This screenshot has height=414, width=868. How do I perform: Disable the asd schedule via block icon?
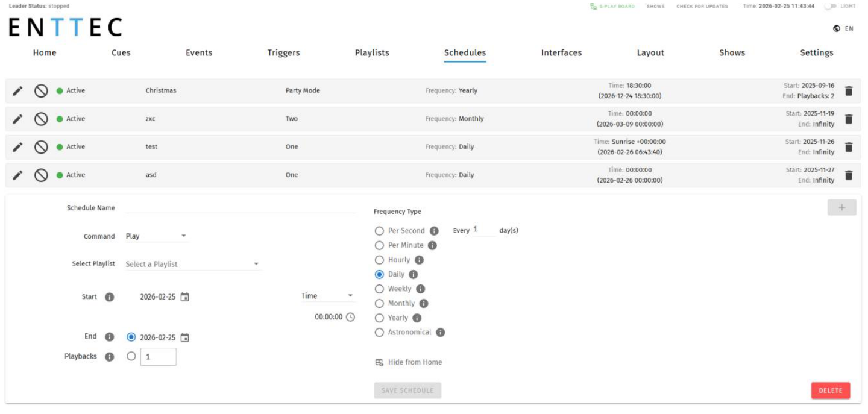pyautogui.click(x=41, y=175)
